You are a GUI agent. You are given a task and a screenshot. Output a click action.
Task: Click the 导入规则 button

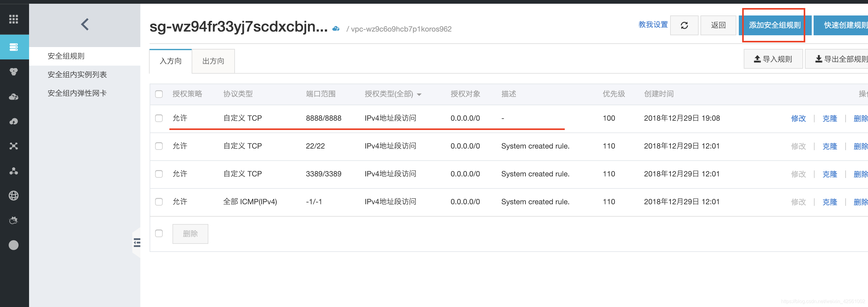773,59
